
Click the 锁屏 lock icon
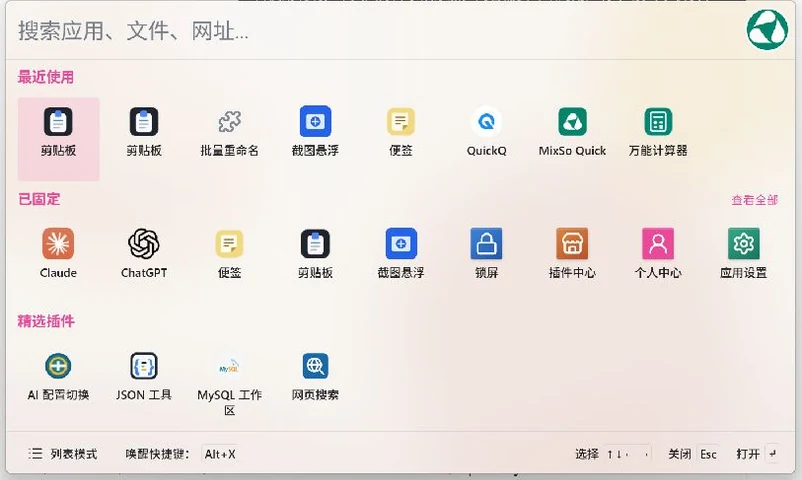pyautogui.click(x=486, y=244)
